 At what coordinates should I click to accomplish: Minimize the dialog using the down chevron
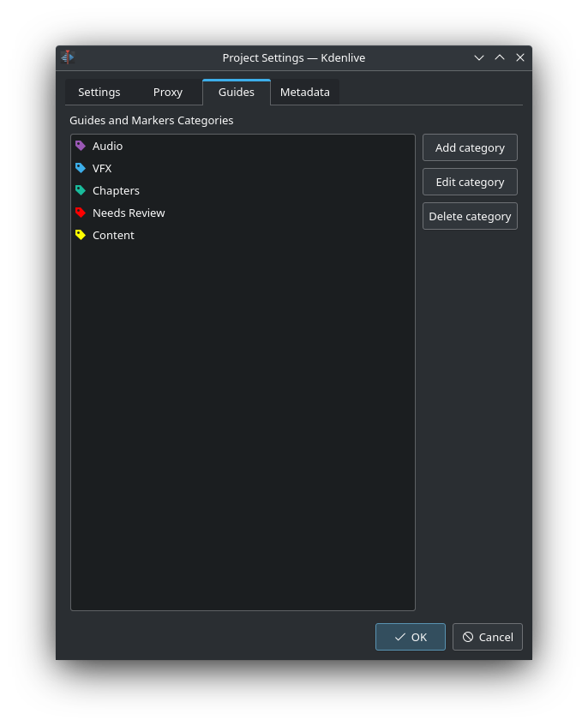point(479,57)
